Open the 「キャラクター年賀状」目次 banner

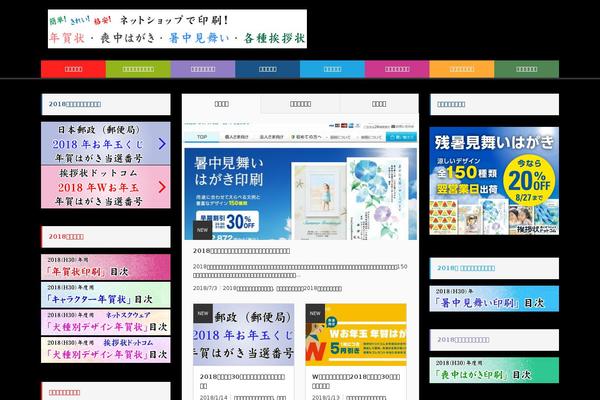[x=106, y=295]
